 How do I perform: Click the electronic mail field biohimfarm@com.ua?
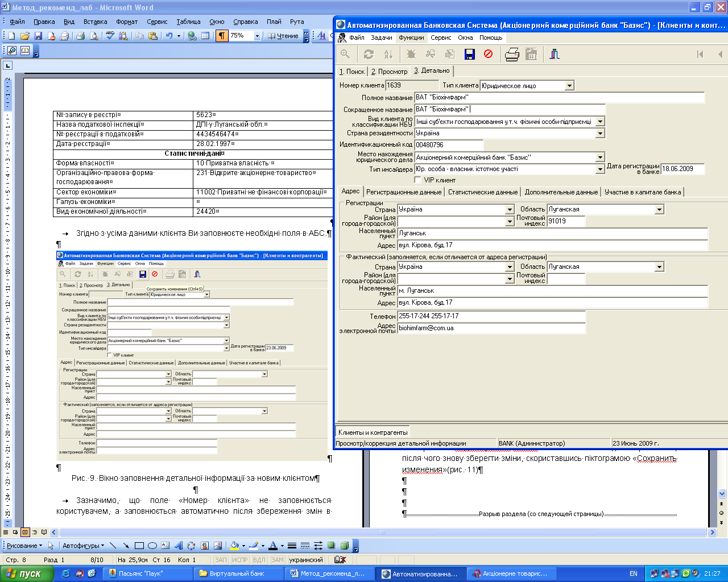[491, 328]
